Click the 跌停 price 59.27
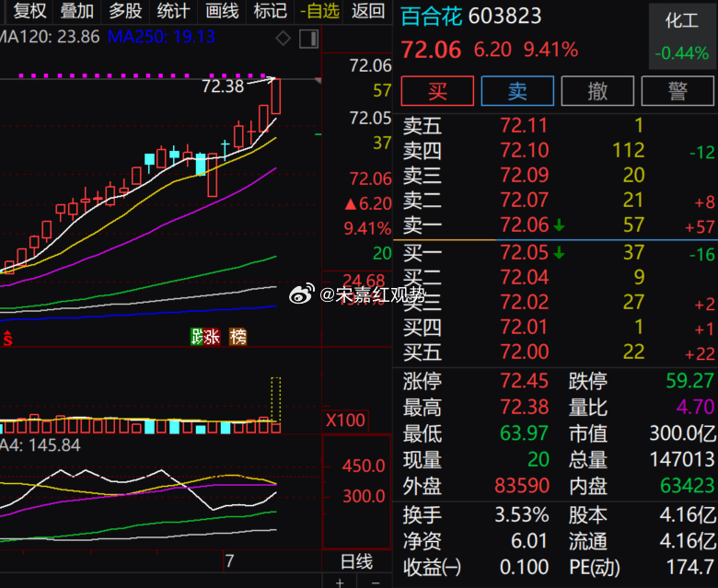Screen dimensions: 718x588 pos(689,381)
